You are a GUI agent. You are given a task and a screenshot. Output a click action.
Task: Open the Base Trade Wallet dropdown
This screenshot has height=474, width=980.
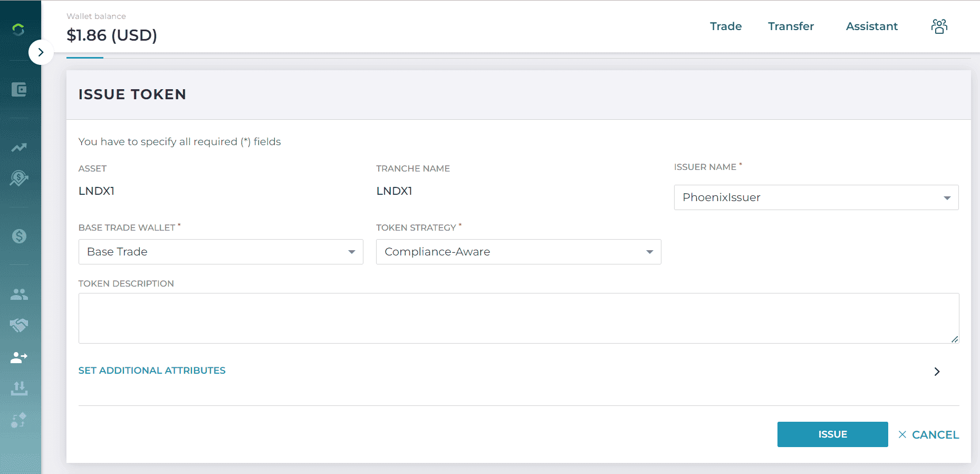pos(221,252)
